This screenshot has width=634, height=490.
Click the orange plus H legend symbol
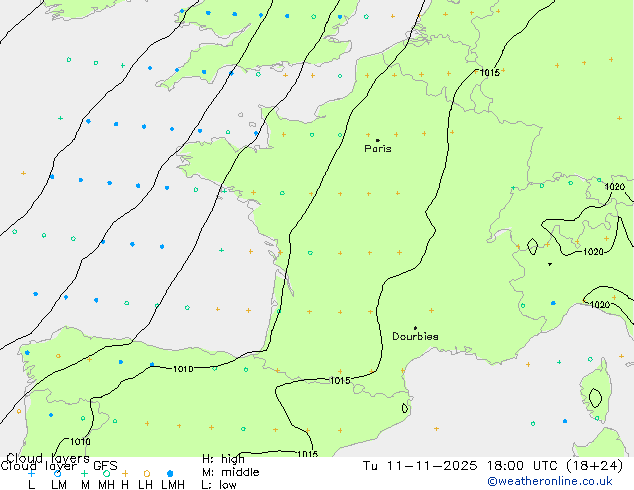click(125, 473)
